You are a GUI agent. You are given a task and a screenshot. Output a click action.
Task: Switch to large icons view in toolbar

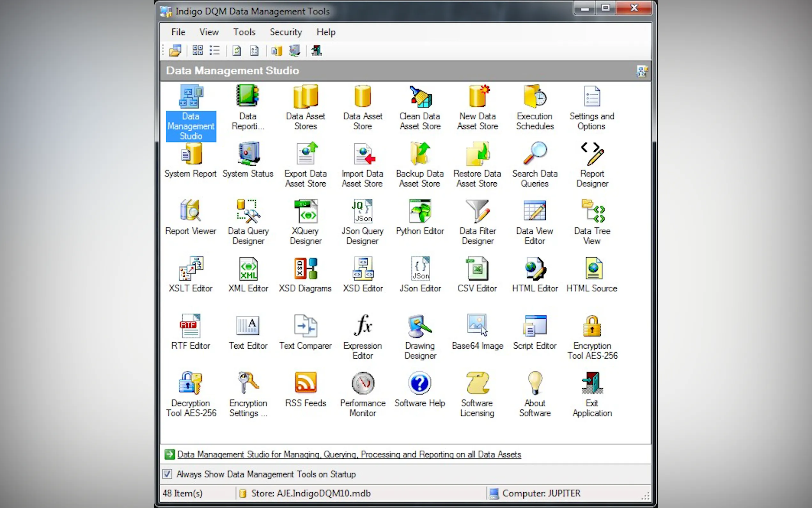tap(197, 51)
